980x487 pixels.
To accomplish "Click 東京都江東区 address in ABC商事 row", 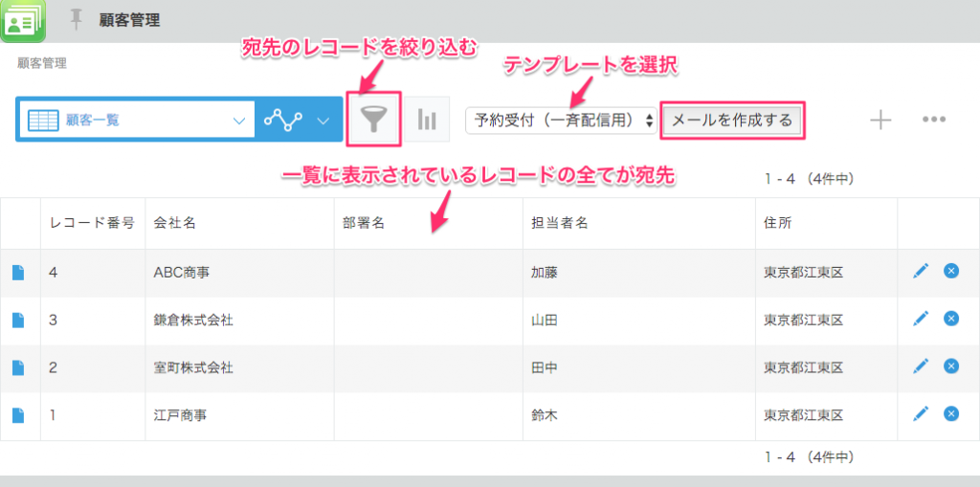I will pos(804,273).
